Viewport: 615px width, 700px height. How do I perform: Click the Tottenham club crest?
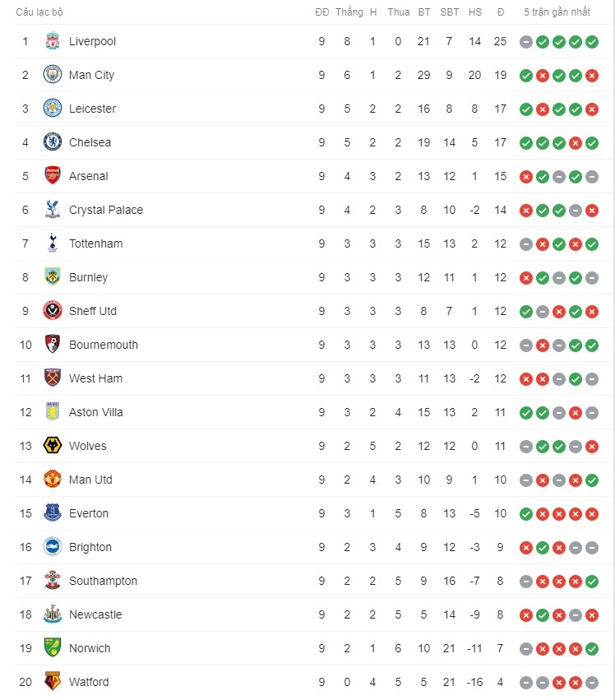coord(53,243)
